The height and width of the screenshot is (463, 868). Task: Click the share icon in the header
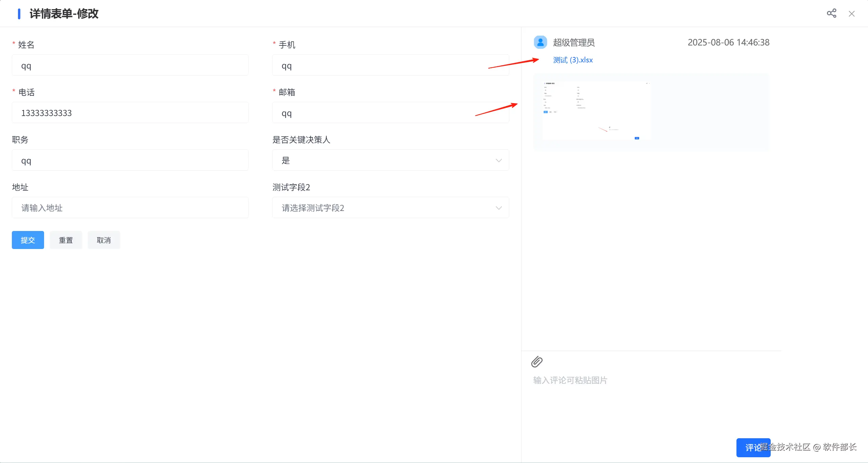click(831, 14)
